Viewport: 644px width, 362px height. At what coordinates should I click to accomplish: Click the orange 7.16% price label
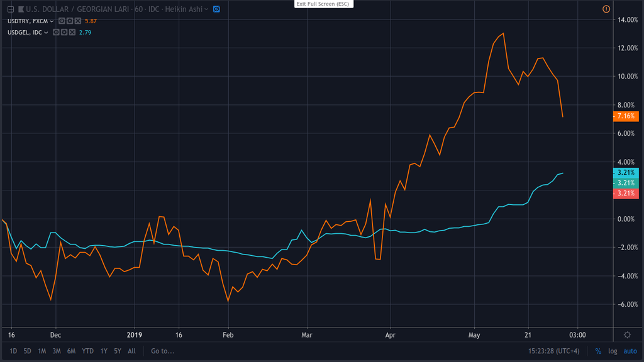(626, 116)
